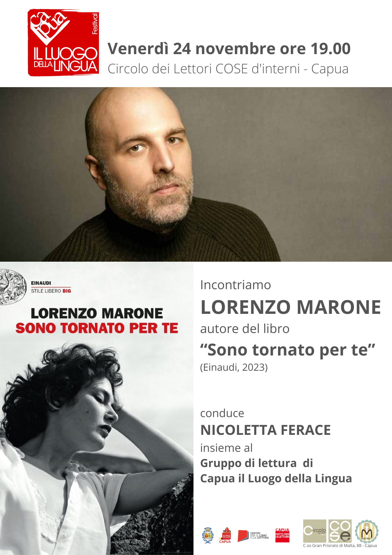Click the (Einaudi, 2023) publisher note
Viewport: 392px width, 555px height.
coord(234,367)
